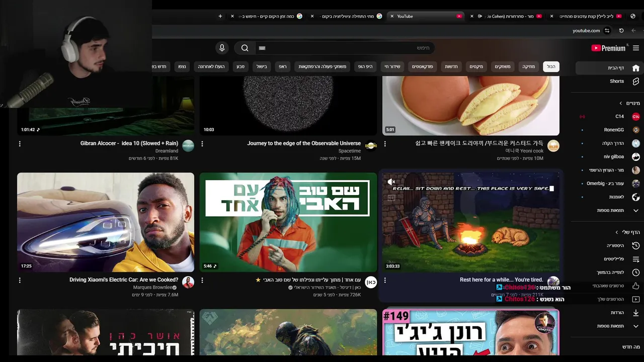
Task: Open the hamburger guide menu
Action: point(636,48)
